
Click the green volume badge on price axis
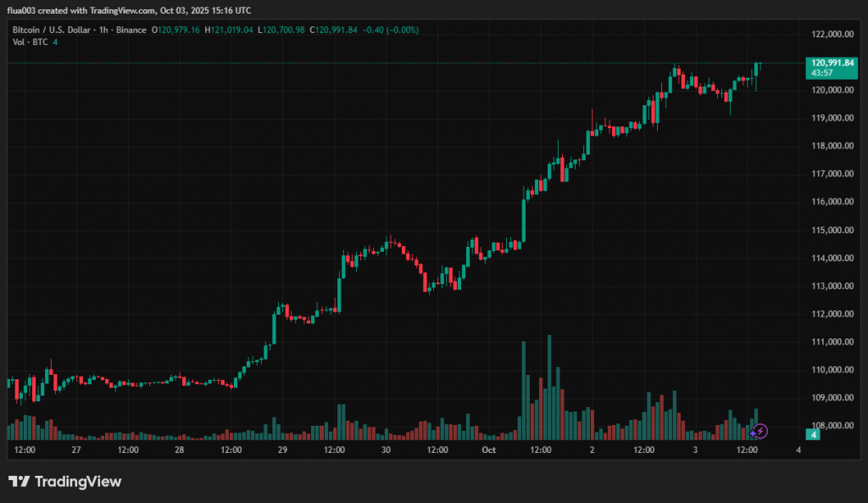(813, 434)
